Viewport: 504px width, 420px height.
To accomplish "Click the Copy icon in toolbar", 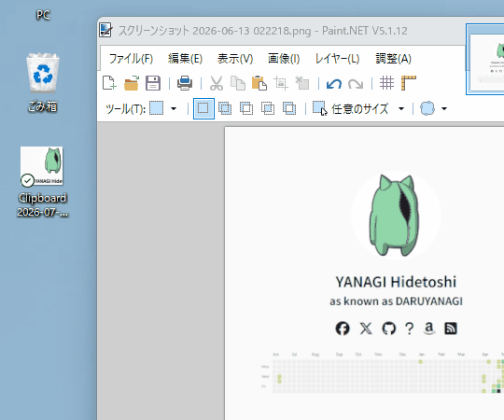I will point(238,83).
